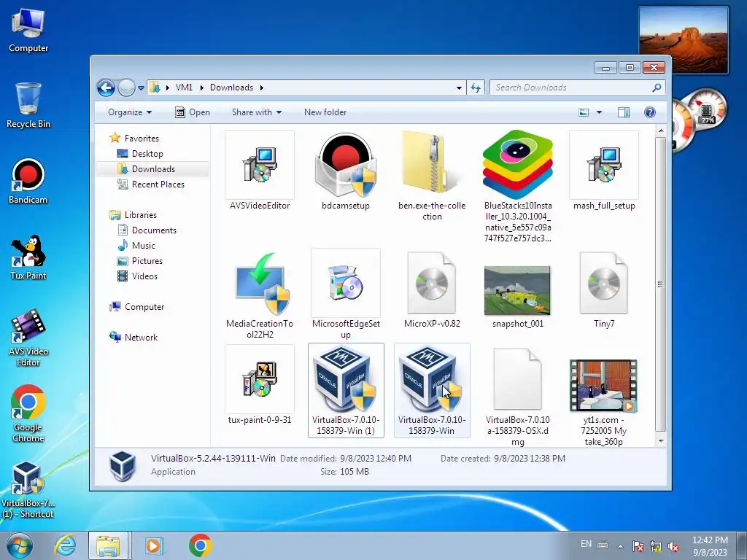Click New folder button

coord(325,112)
